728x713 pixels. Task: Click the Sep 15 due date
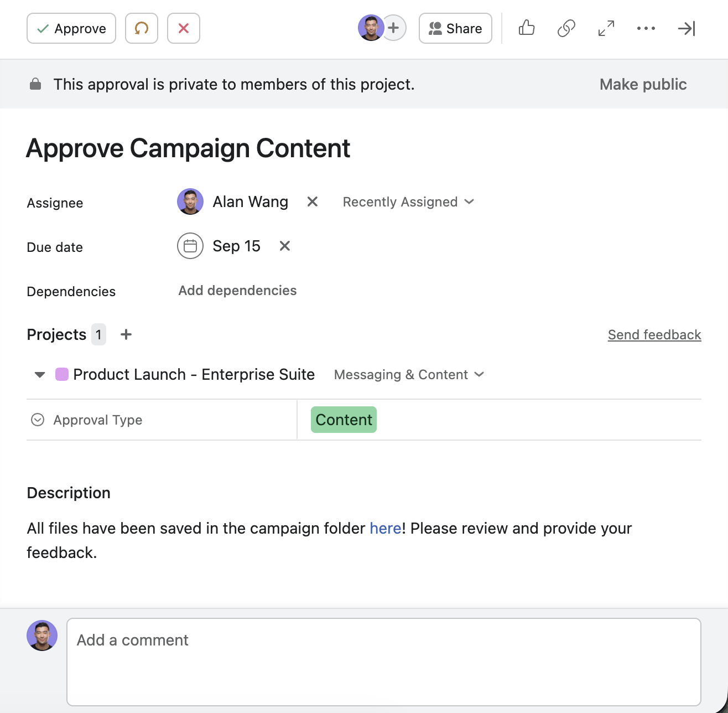[236, 246]
